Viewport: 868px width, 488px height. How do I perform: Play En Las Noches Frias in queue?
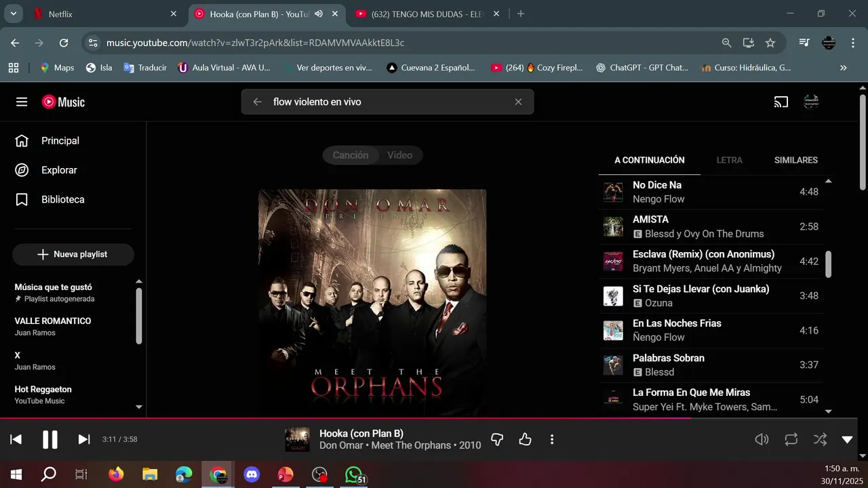point(711,330)
